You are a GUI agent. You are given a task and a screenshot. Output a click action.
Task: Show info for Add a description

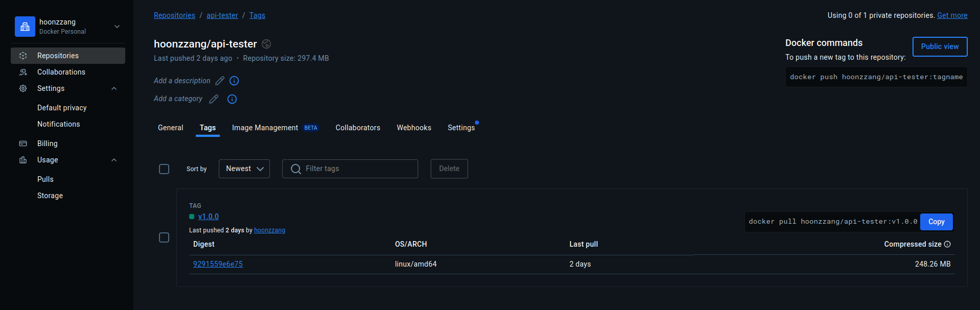234,81
